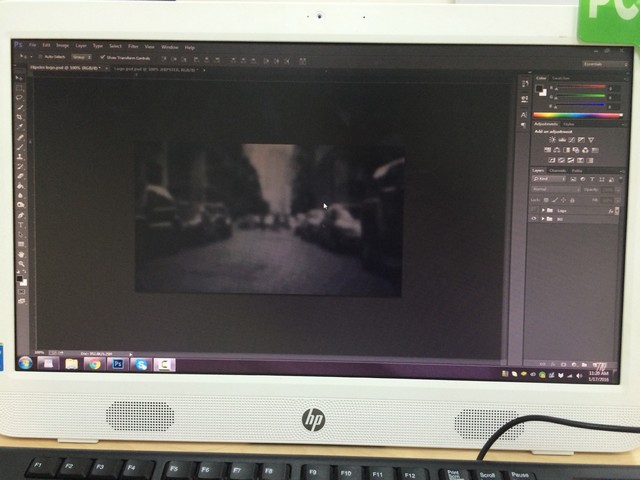Image resolution: width=640 pixels, height=480 pixels.
Task: Open Google Chrome from the taskbar
Action: click(94, 364)
